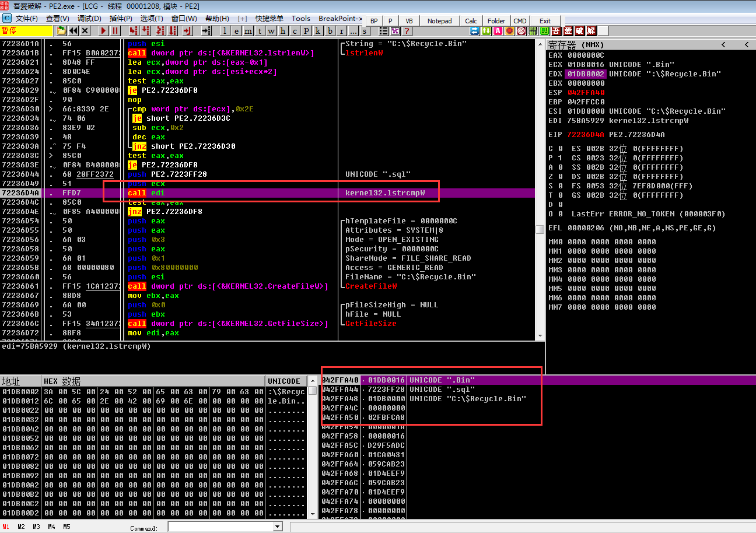
Task: Click the Exit quick button
Action: [545, 21]
